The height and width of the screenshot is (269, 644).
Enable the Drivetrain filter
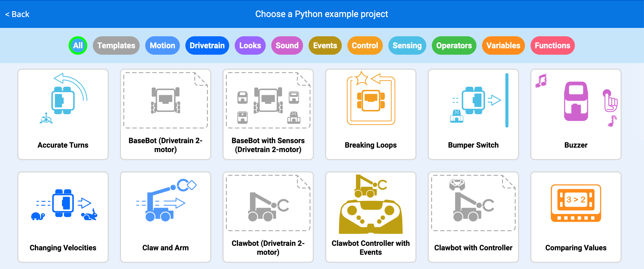[x=207, y=45]
